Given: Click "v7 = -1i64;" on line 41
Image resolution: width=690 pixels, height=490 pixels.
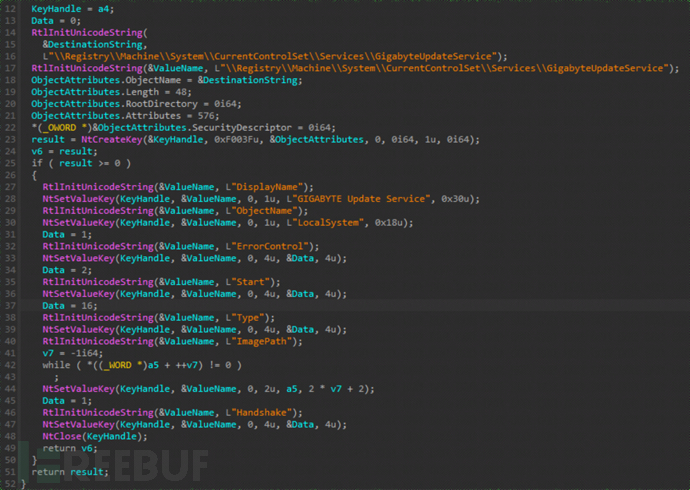Looking at the screenshot, I should click(x=73, y=353).
